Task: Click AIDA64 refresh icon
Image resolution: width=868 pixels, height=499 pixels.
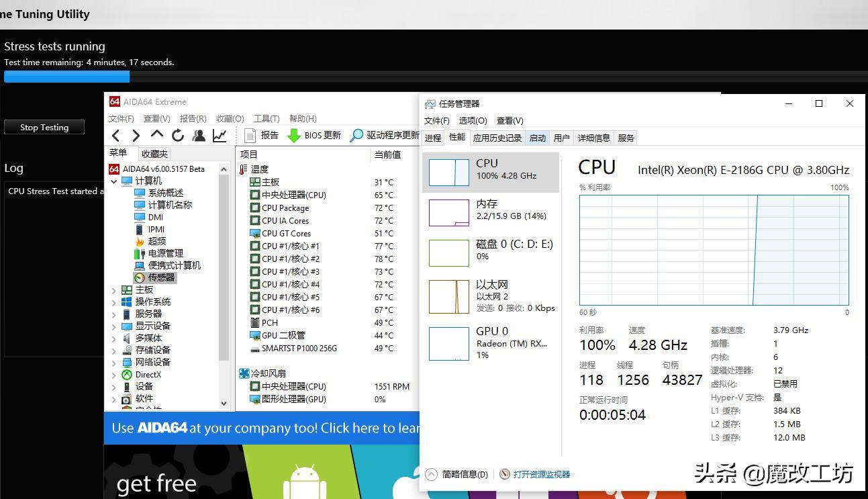Action: coord(178,135)
